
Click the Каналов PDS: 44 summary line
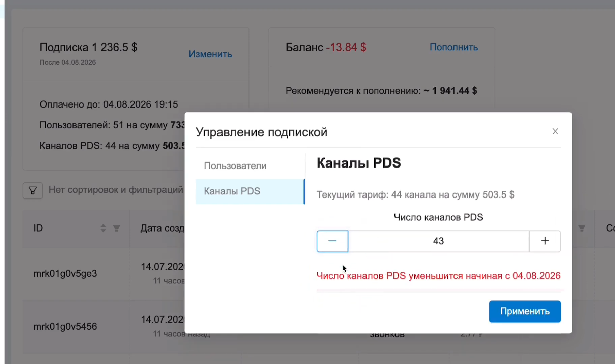click(112, 146)
